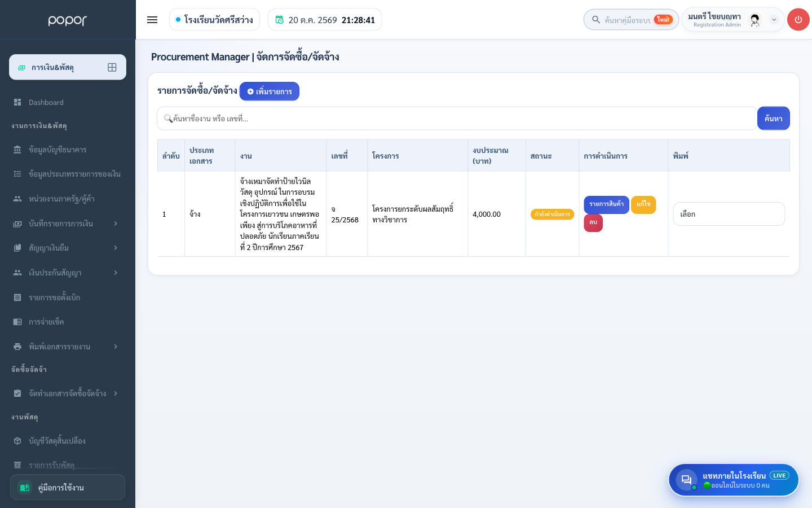Expand the จัดทำเอกสารจัดซื้อจัดจ้าง submenu chevron
The width and height of the screenshot is (812, 508).
pos(116,393)
